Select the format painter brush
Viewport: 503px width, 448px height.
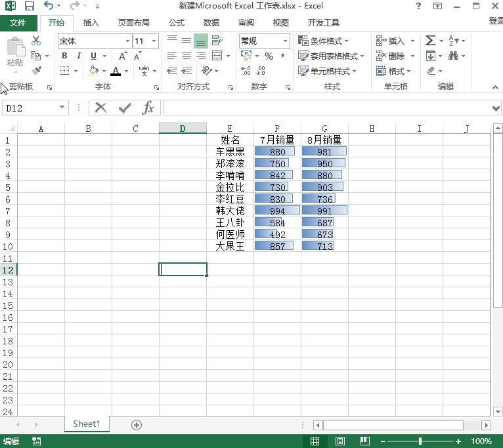pos(36,70)
